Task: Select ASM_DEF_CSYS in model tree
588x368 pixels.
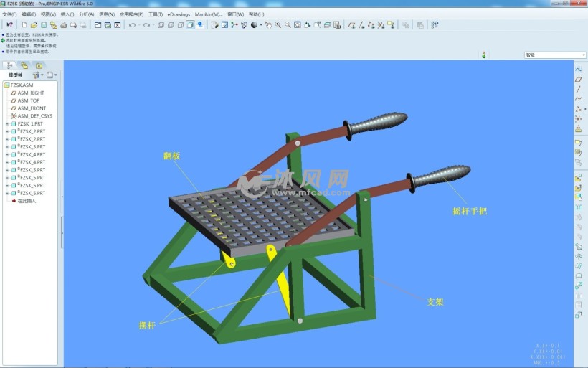Action: [x=34, y=116]
